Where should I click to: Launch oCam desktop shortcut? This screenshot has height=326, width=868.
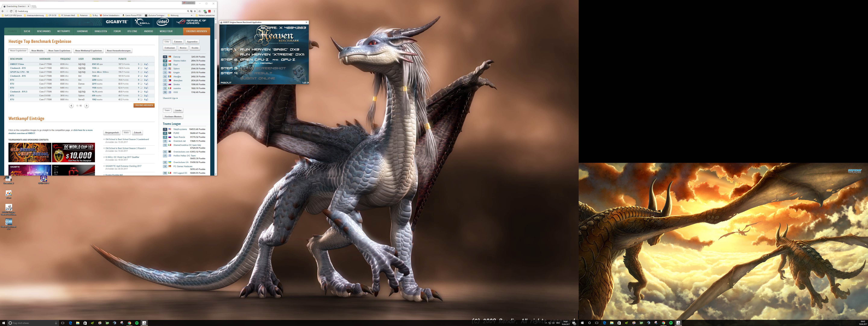click(x=9, y=194)
